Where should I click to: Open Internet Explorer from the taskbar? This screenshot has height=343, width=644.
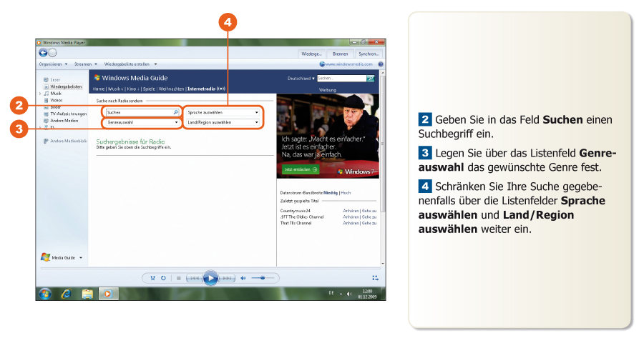point(66,293)
